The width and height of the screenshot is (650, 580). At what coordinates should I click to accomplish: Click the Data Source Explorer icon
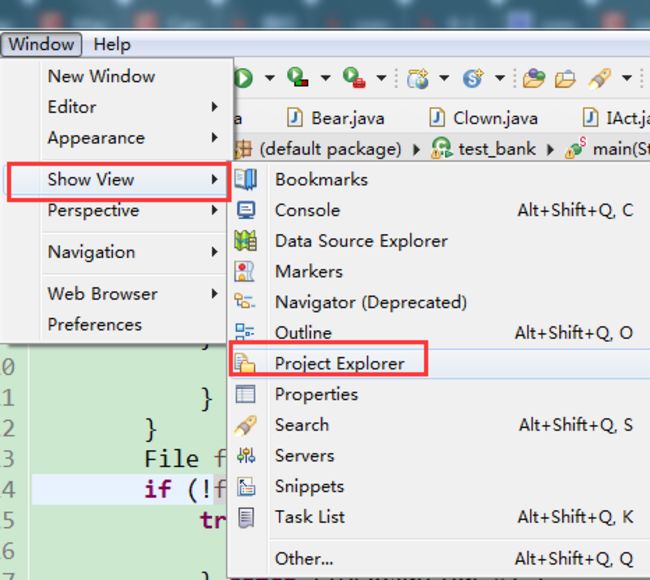click(245, 240)
